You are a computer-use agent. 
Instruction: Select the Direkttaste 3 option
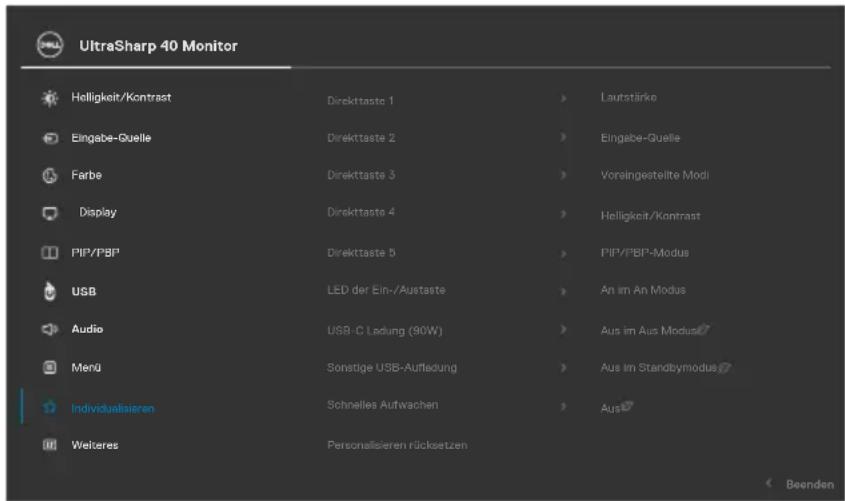[x=361, y=175]
